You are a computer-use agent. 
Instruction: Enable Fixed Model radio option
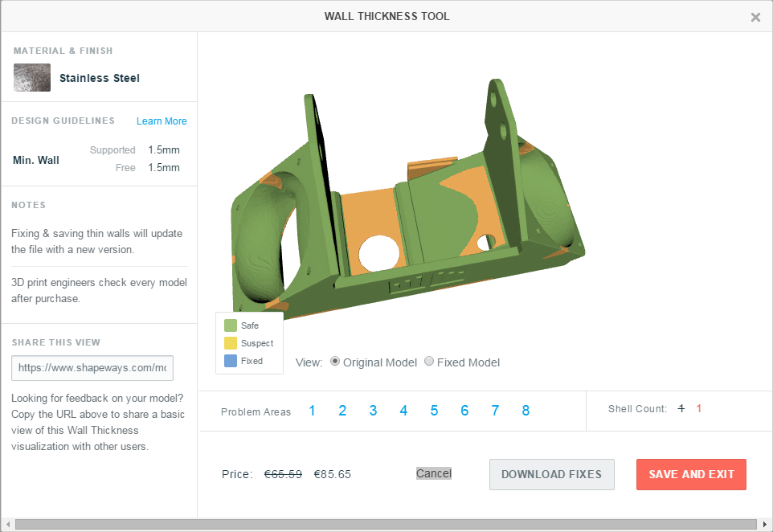pyautogui.click(x=429, y=362)
